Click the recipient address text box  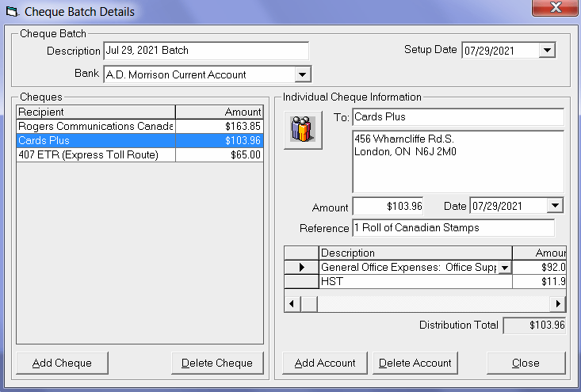(x=458, y=162)
